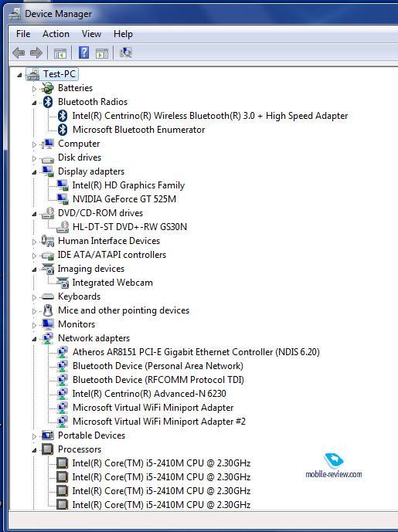Collapse the Processors category
This screenshot has height=532, width=398.
(34, 450)
